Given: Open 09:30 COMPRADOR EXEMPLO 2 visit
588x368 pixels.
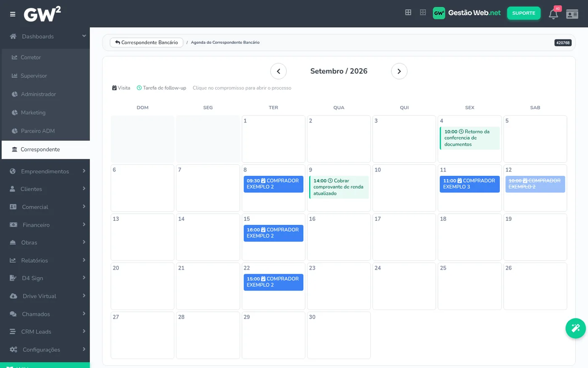Looking at the screenshot, I should (x=273, y=184).
